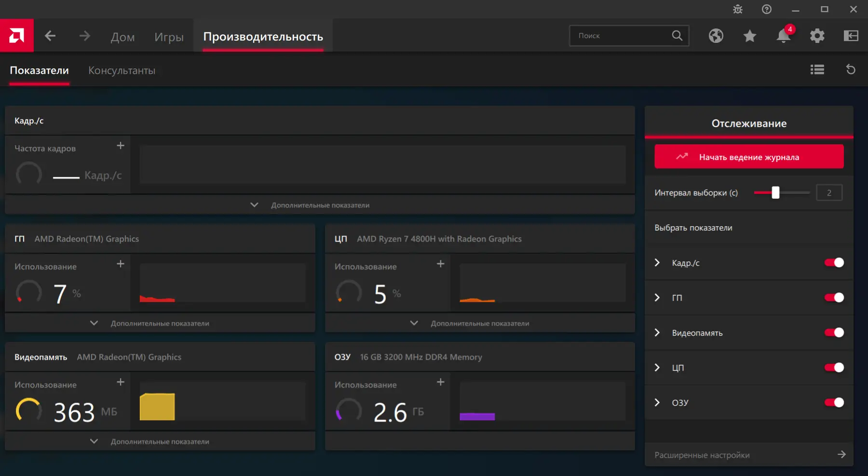Open settings gear icon

pyautogui.click(x=817, y=36)
